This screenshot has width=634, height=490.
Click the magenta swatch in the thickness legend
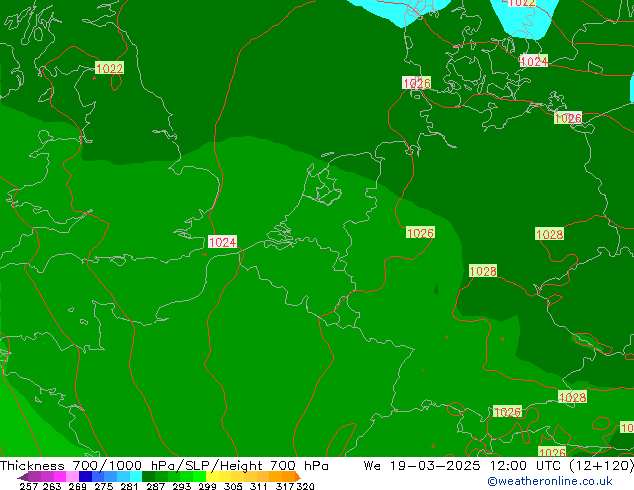[59, 477]
